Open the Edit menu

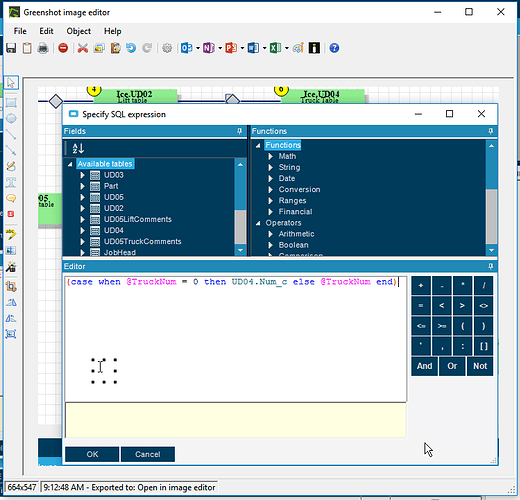tap(46, 31)
